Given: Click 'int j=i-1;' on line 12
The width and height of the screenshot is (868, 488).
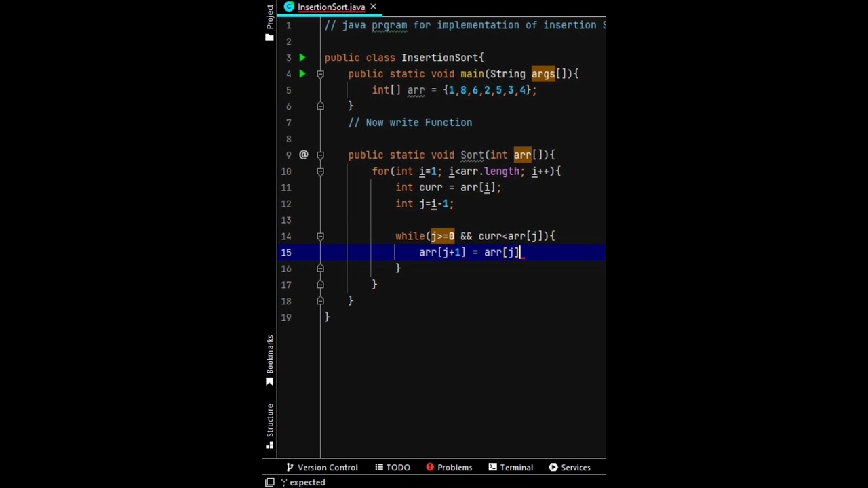Looking at the screenshot, I should point(425,204).
